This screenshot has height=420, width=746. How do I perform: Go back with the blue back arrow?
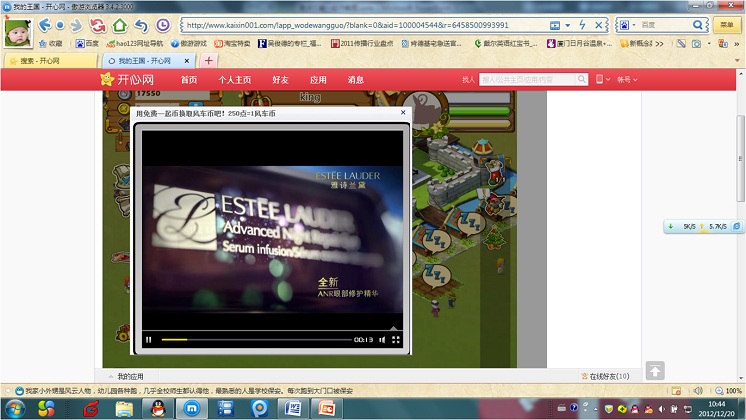point(45,25)
